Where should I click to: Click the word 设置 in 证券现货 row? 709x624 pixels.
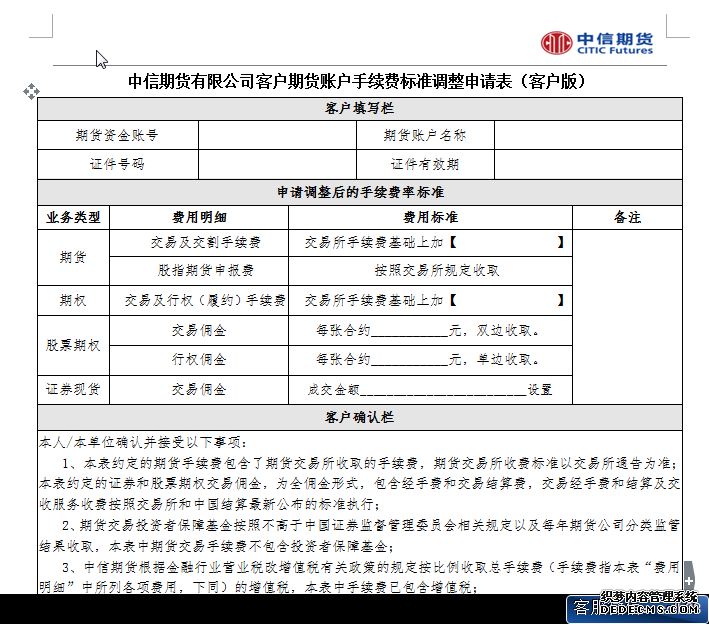540,389
